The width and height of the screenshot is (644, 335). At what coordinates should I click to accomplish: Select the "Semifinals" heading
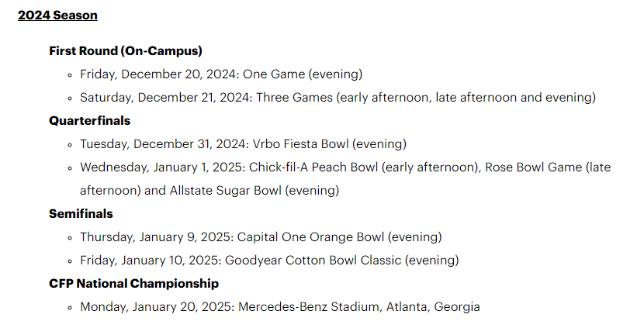(x=81, y=213)
